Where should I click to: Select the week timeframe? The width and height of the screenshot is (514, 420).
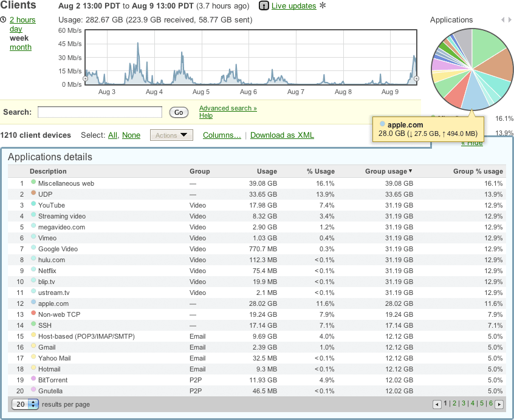19,38
